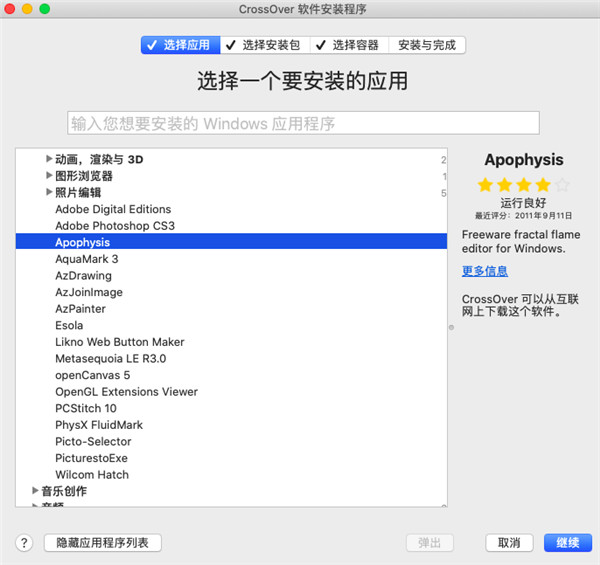Select Adobe Digital Editions in list
600x565 pixels.
(231, 209)
